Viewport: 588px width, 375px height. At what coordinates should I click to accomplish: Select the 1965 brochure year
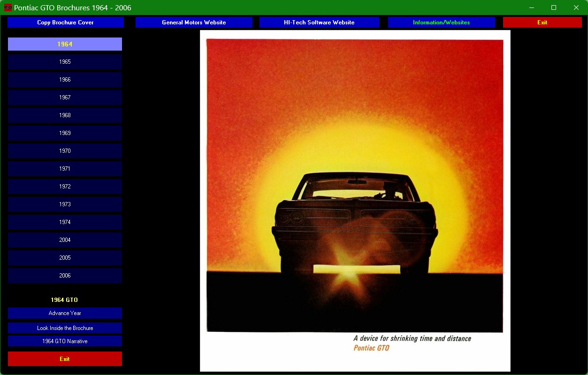(x=65, y=62)
